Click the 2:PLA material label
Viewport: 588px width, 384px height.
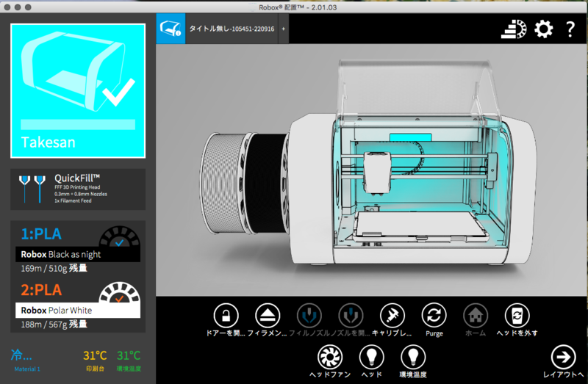click(41, 290)
